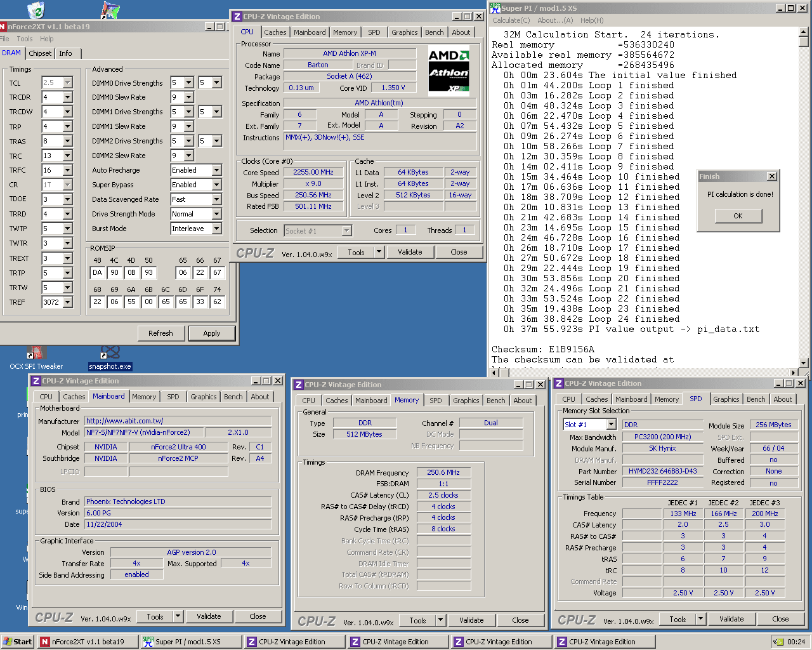Click the ROMSIP 48 field containing DA
Screen dimensions: 812x650
pos(97,272)
